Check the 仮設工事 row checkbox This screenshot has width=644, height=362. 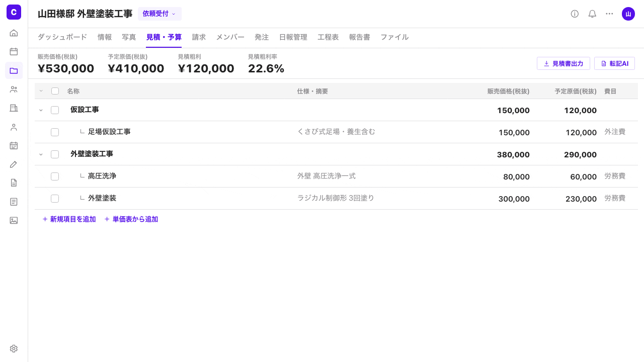[x=55, y=110]
